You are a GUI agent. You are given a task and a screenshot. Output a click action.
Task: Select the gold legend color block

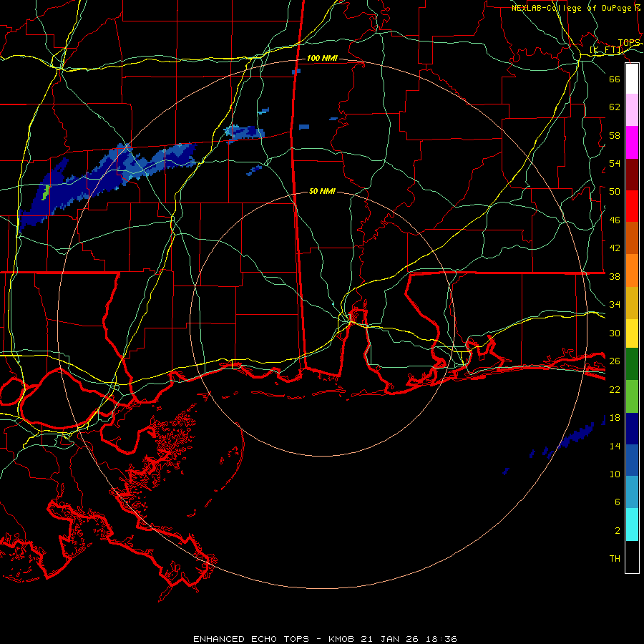click(632, 303)
